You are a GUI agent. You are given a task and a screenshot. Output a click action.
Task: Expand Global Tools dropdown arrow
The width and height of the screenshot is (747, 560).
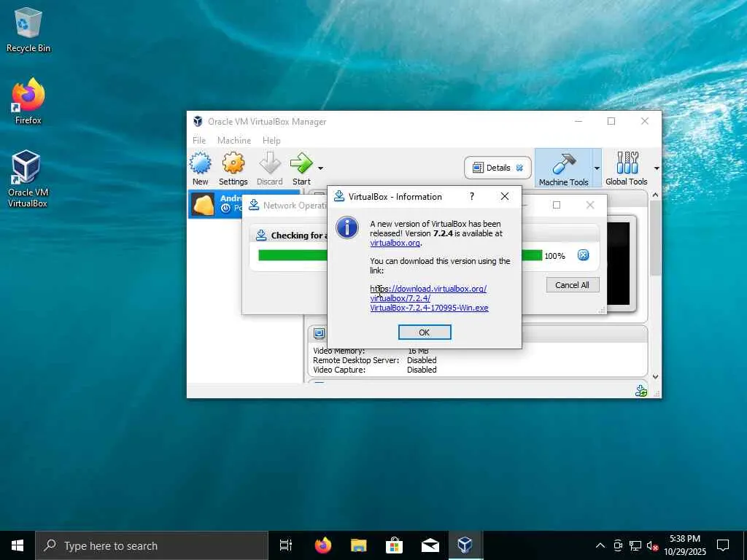[x=657, y=168]
